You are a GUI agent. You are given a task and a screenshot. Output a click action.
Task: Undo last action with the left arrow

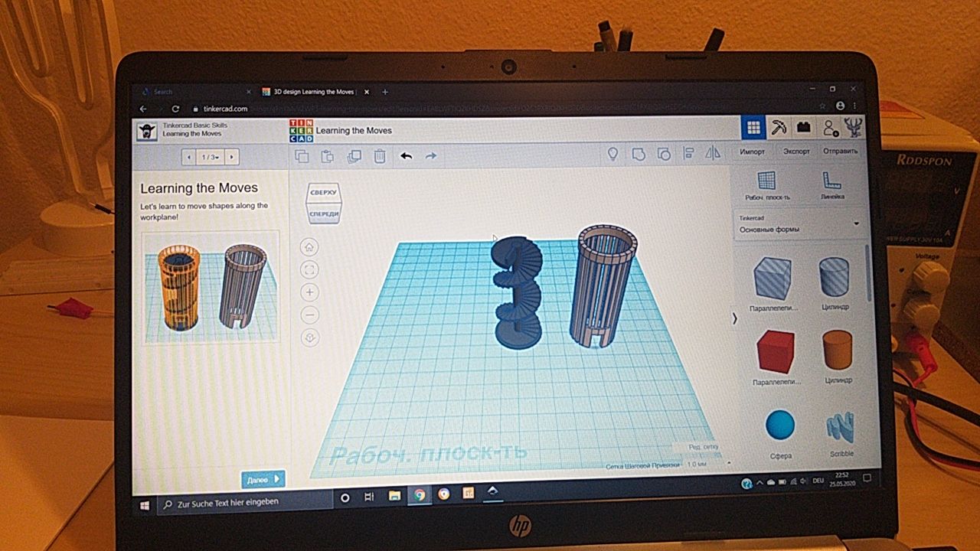pos(406,156)
